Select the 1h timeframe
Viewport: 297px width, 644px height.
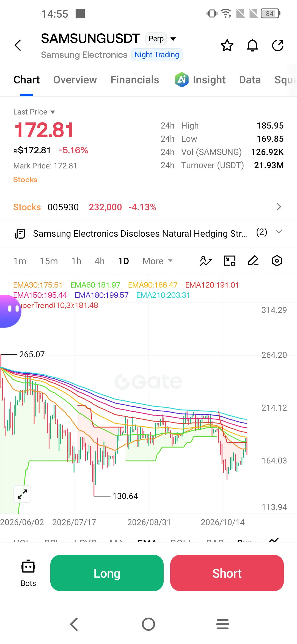coord(76,261)
